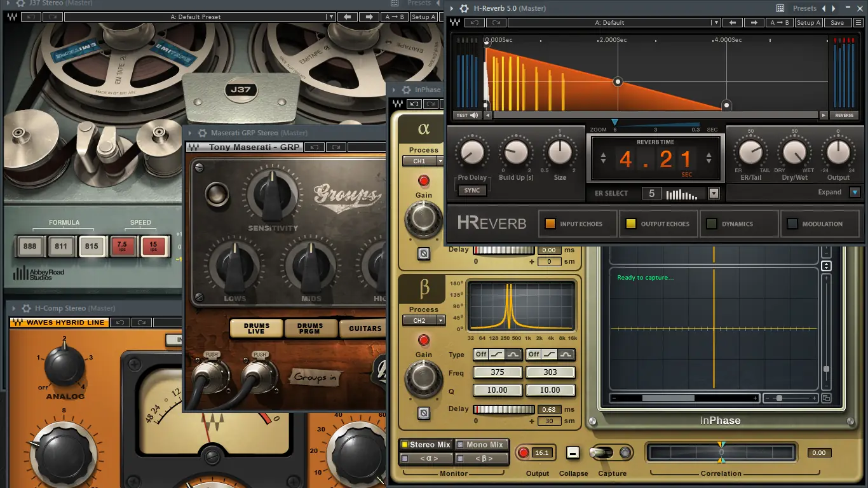This screenshot has width=868, height=488.
Task: Expand H-Comp Stereo title bar menu arrow
Action: click(x=13, y=308)
